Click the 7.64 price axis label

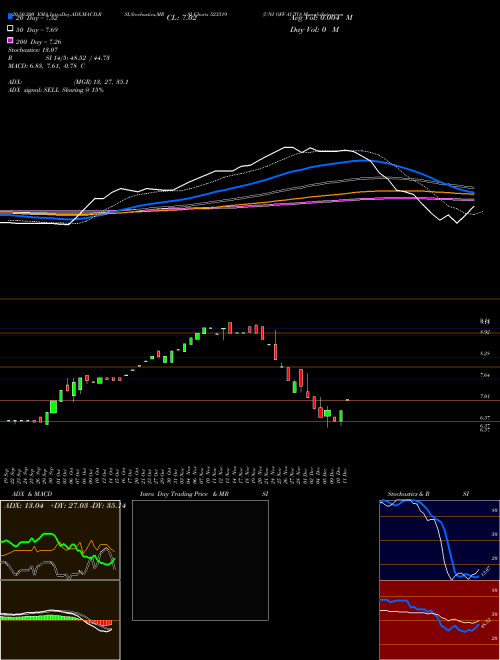point(485,375)
